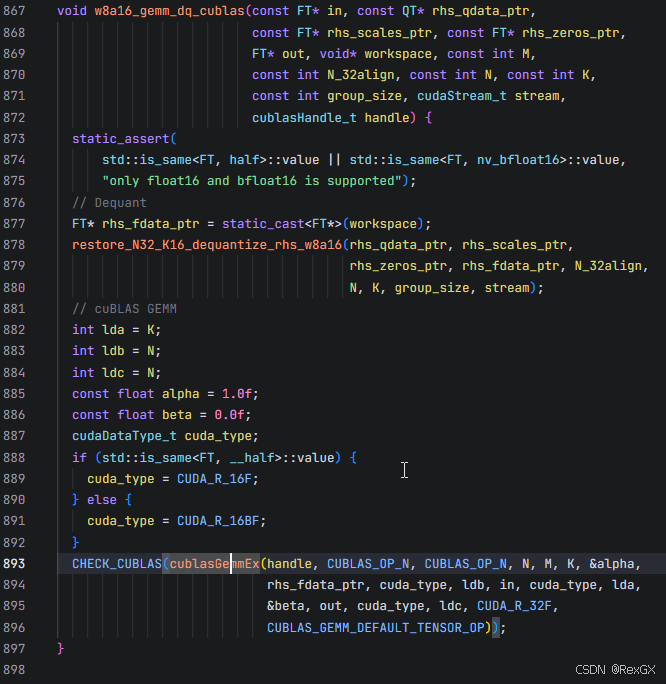Click the else keyword on line 890
Image resolution: width=666 pixels, height=684 pixels.
click(x=102, y=500)
